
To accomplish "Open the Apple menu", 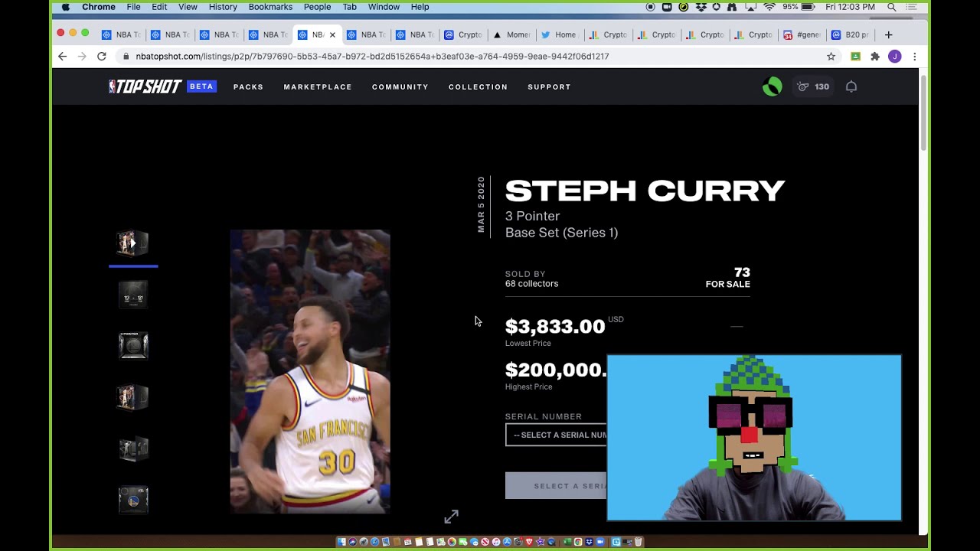I will [66, 7].
